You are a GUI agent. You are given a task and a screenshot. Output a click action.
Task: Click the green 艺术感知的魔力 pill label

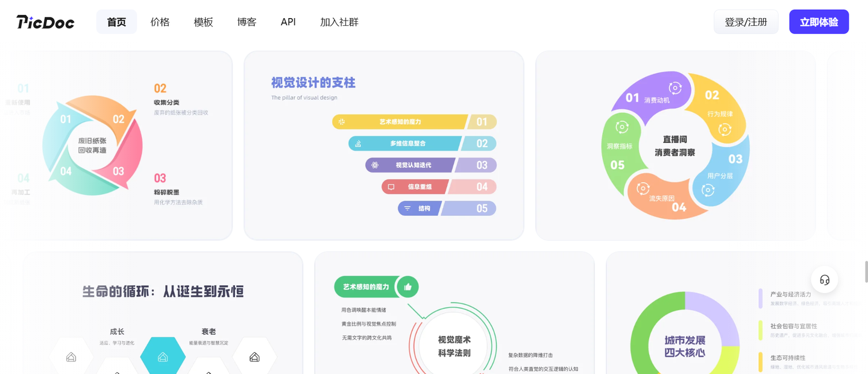(x=366, y=287)
